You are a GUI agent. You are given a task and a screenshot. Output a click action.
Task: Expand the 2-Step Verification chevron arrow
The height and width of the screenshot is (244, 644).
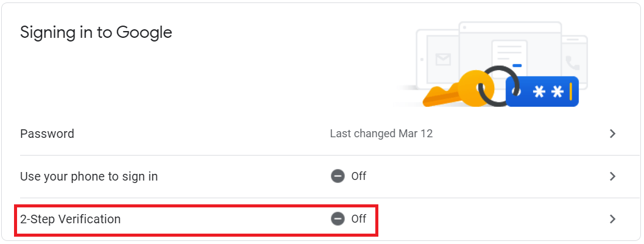(x=612, y=219)
